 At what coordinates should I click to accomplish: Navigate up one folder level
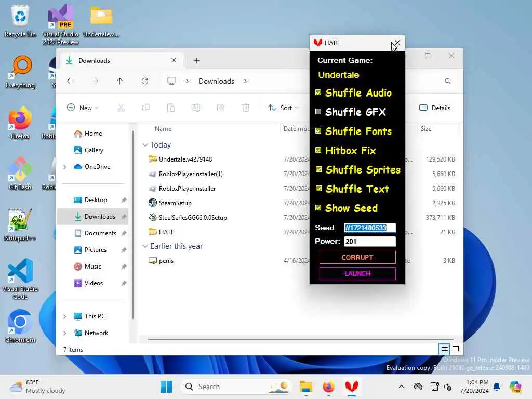[x=120, y=81]
